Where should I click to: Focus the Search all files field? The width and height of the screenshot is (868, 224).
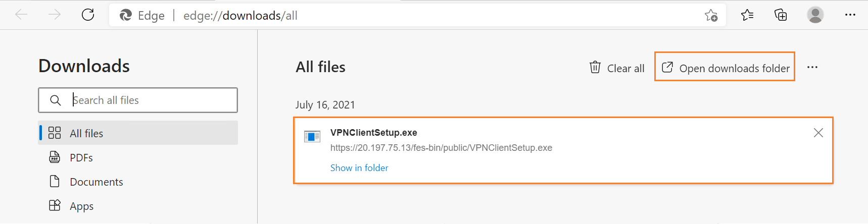138,100
